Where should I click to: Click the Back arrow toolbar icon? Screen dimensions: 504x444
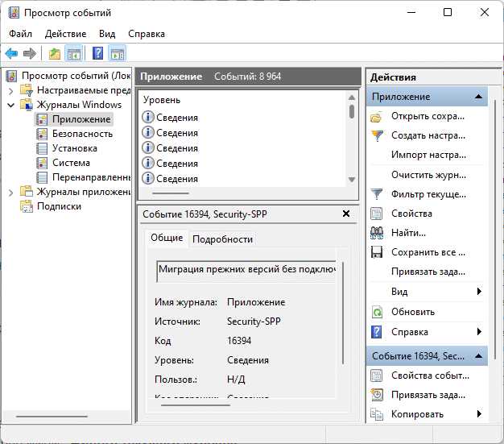point(11,54)
